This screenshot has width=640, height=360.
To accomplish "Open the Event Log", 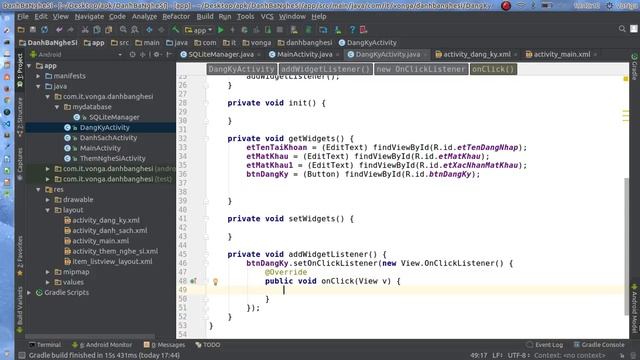I will point(544,345).
